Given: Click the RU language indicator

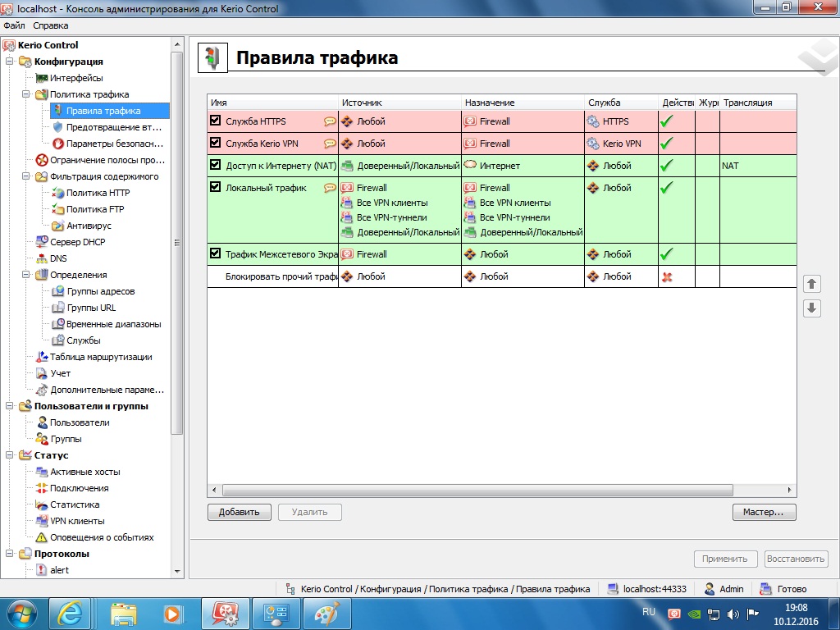Looking at the screenshot, I should (648, 612).
